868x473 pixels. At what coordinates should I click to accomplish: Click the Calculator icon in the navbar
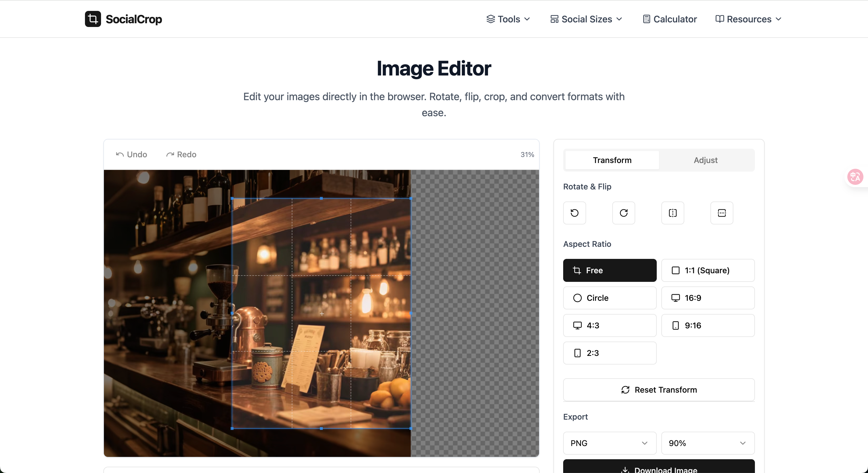coord(647,19)
